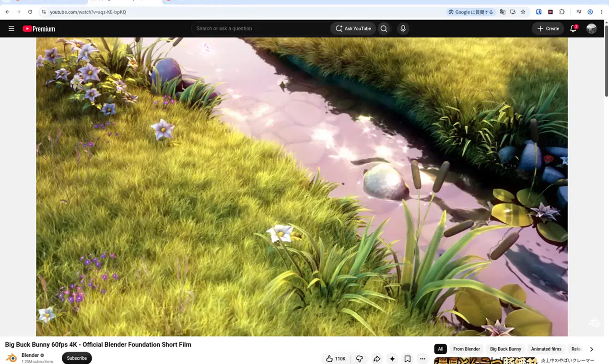This screenshot has width=609, height=364.
Task: Open the first recommended video thumbnail
Action: pos(486,361)
